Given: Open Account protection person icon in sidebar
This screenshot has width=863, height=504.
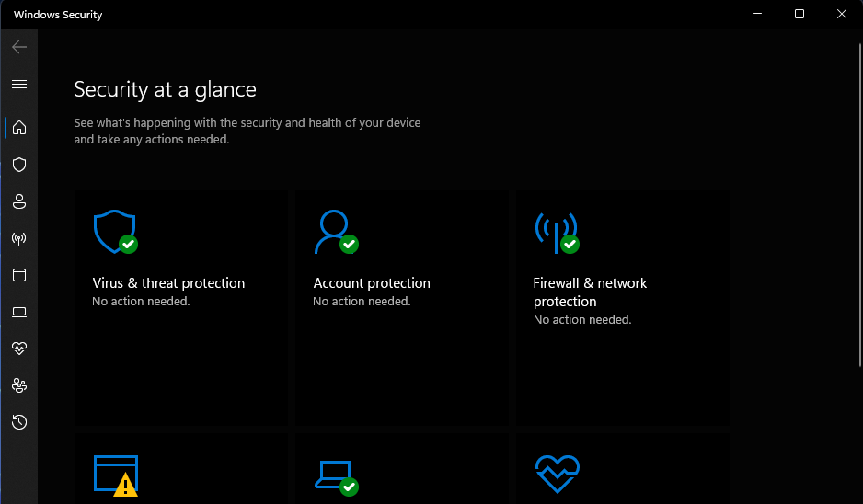Looking at the screenshot, I should [18, 201].
